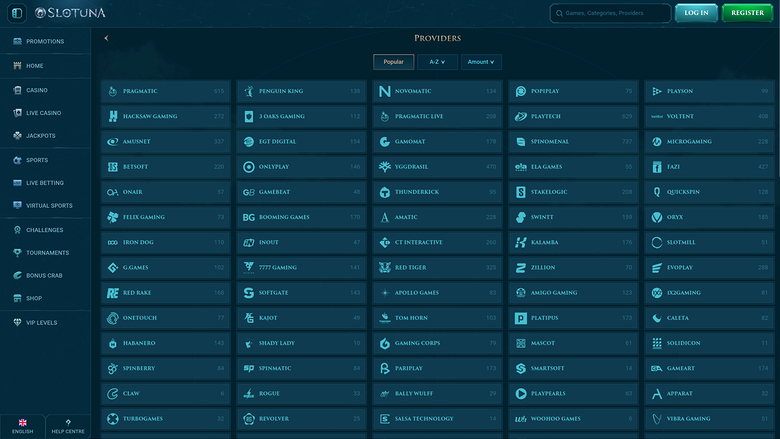Open the Habanero provider

click(166, 343)
